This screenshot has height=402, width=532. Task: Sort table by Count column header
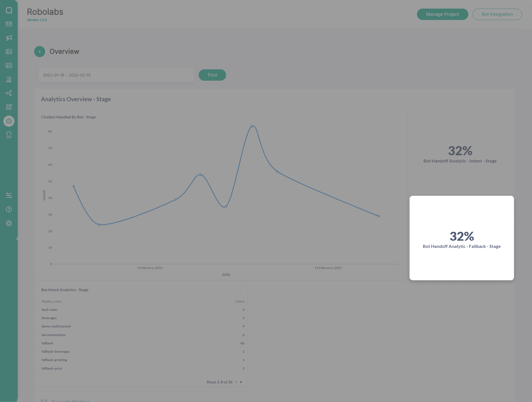[x=240, y=301]
